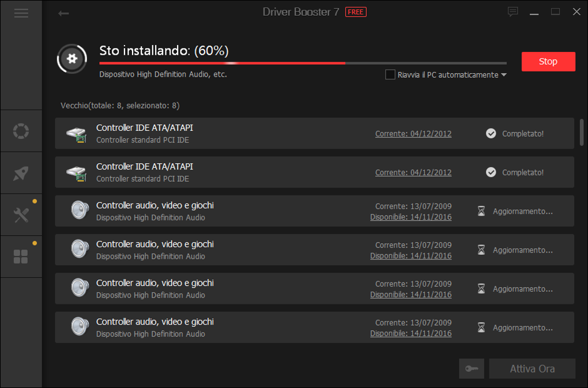The height and width of the screenshot is (388, 588).
Task: Click the Attiva Ora button
Action: (x=532, y=368)
